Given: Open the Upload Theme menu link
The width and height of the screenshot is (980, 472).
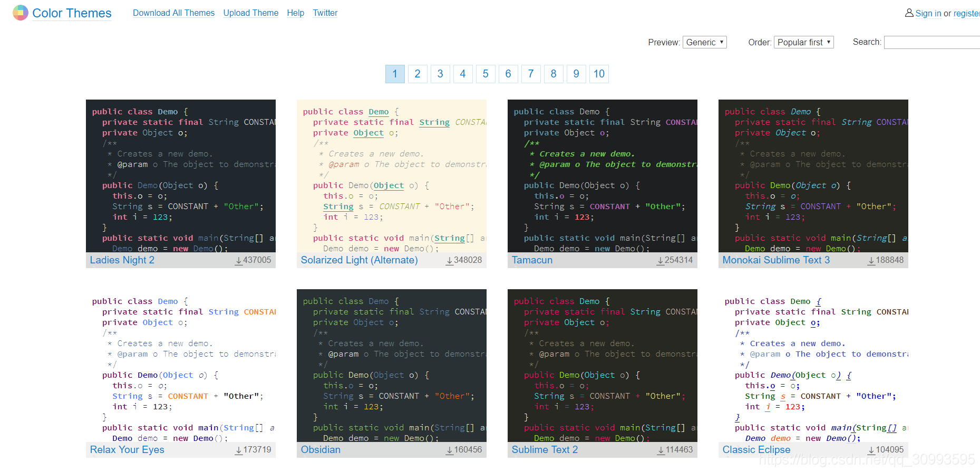Looking at the screenshot, I should coord(251,13).
